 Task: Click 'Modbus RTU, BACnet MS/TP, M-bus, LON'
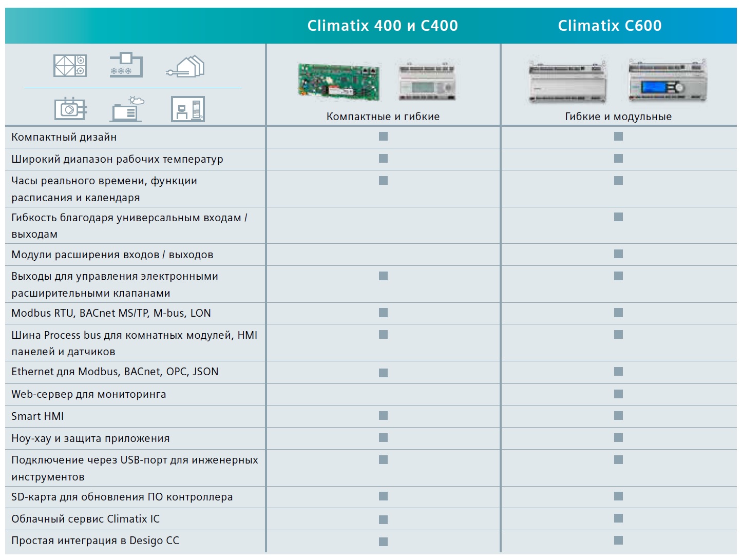click(111, 313)
